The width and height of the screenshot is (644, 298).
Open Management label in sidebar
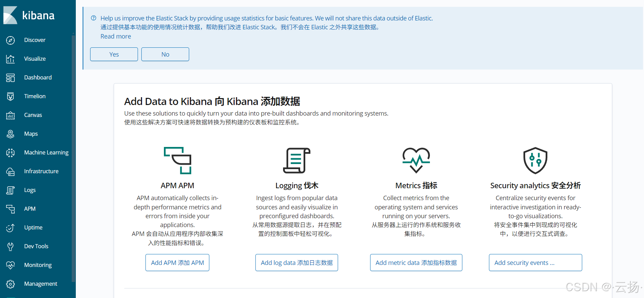(x=41, y=284)
